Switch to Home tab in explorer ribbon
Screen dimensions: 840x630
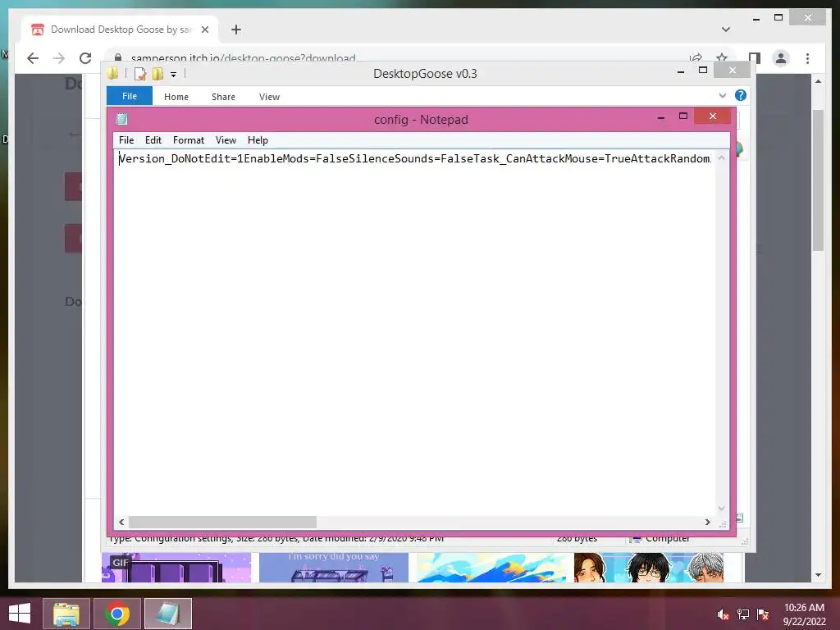[176, 97]
